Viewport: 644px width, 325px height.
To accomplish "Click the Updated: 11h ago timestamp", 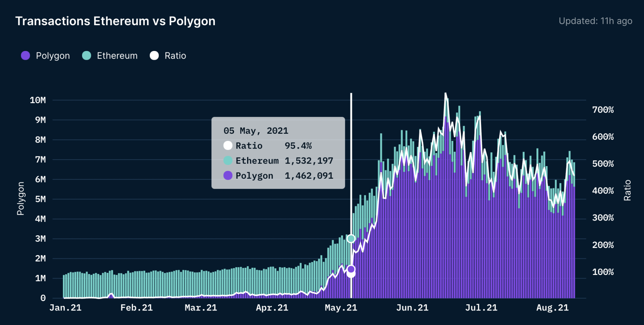I will pyautogui.click(x=596, y=21).
